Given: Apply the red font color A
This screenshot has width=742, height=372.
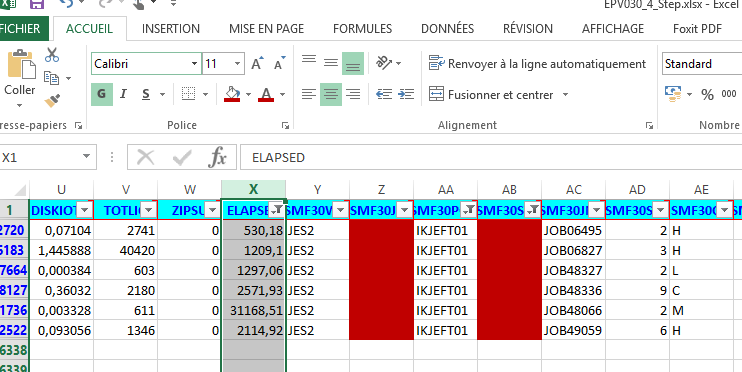Looking at the screenshot, I should 266,94.
